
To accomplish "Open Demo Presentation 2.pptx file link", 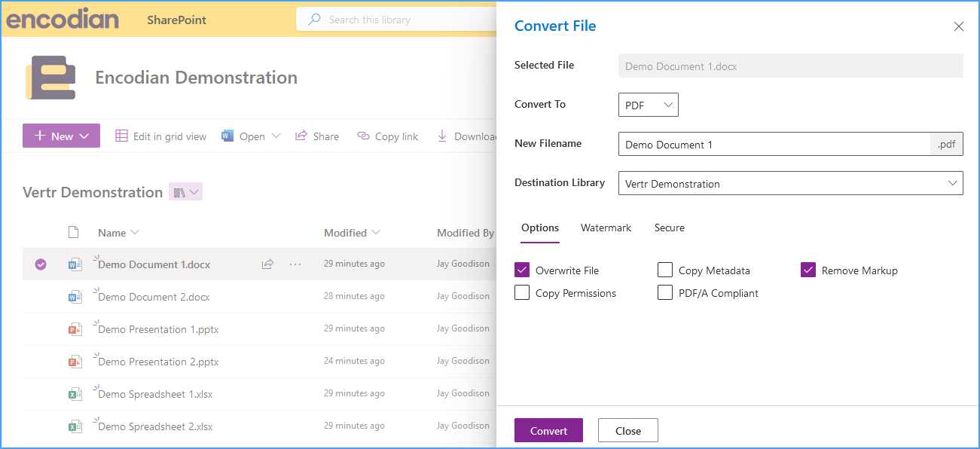I will [158, 362].
